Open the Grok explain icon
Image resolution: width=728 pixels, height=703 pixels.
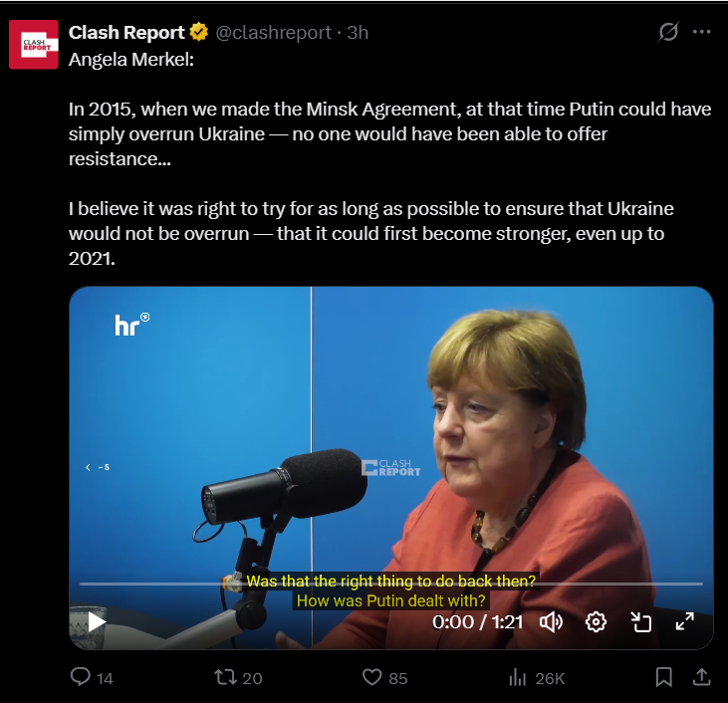click(668, 32)
